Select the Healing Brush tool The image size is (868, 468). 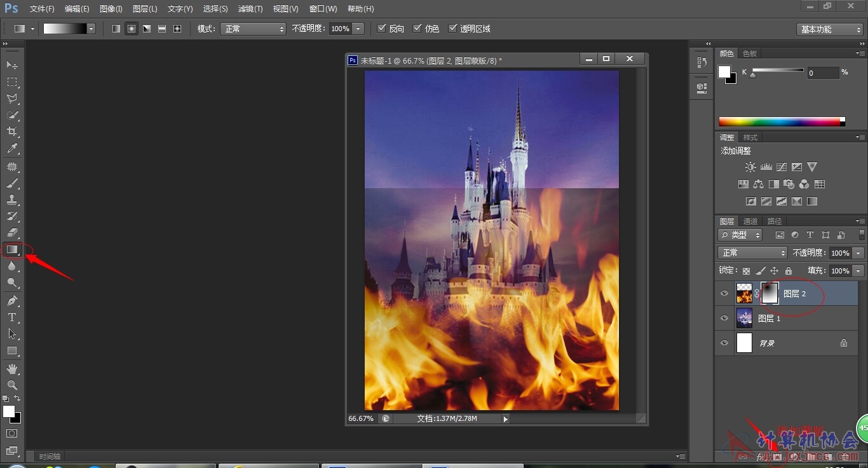coord(12,167)
